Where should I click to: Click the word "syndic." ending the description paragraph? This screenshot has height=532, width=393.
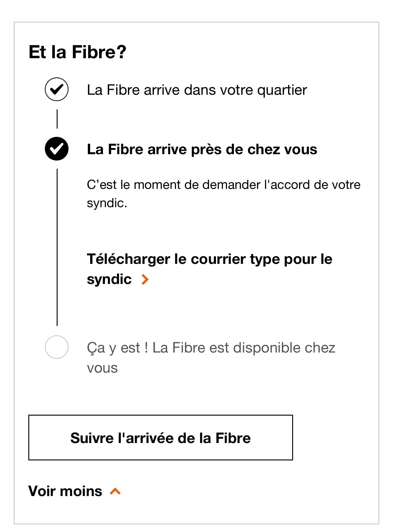tap(107, 203)
